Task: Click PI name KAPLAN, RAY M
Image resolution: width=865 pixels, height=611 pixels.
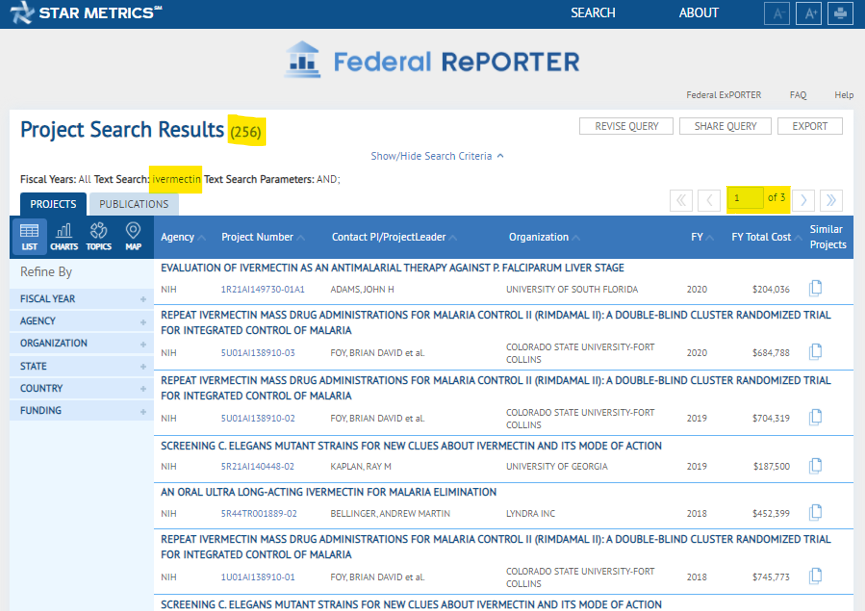Action: point(360,467)
